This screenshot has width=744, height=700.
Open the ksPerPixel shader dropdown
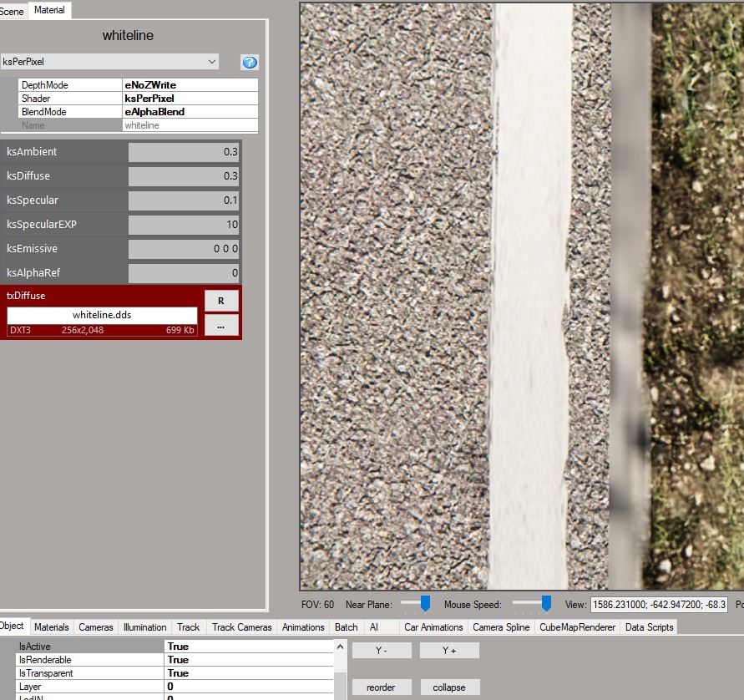click(109, 62)
